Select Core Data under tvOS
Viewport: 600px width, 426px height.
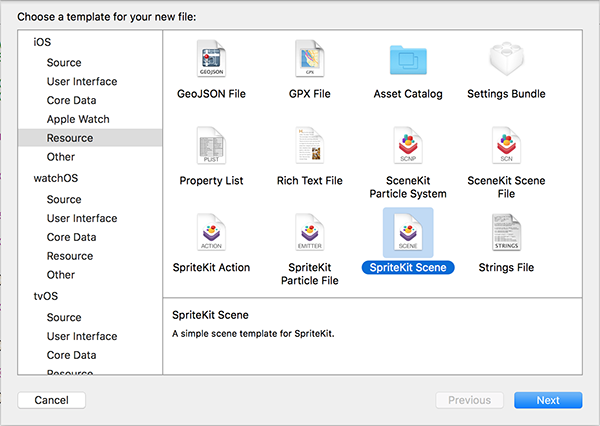tap(71, 355)
